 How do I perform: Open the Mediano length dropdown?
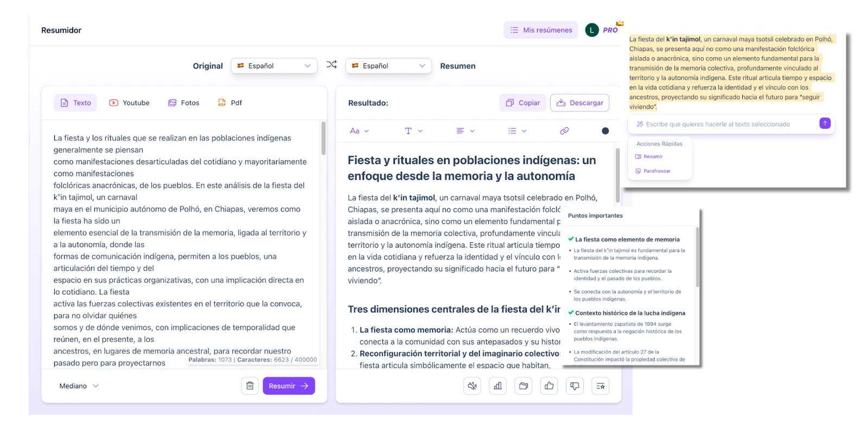click(79, 386)
